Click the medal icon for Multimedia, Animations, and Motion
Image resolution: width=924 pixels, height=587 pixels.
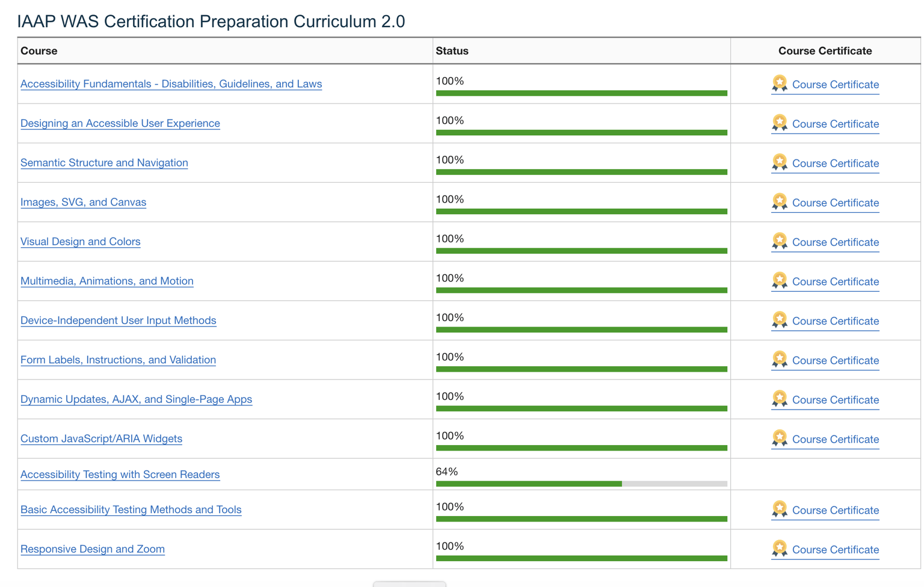click(780, 281)
